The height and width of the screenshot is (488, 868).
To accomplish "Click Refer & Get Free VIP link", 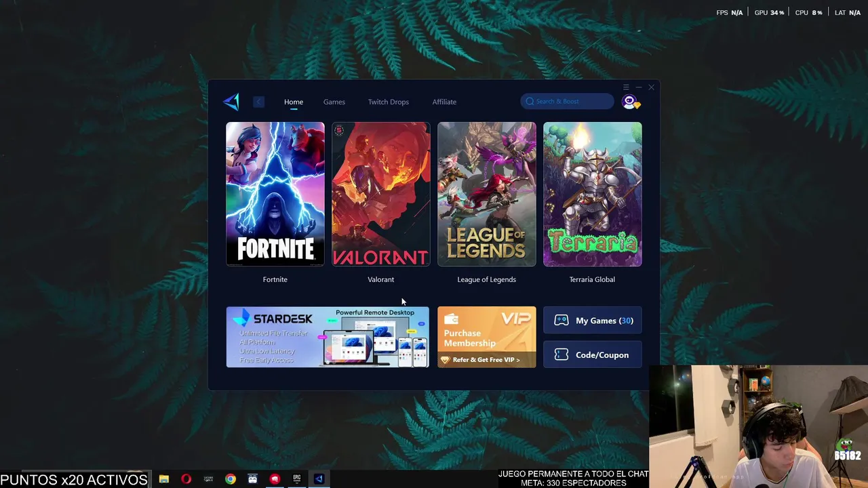I will tap(486, 360).
